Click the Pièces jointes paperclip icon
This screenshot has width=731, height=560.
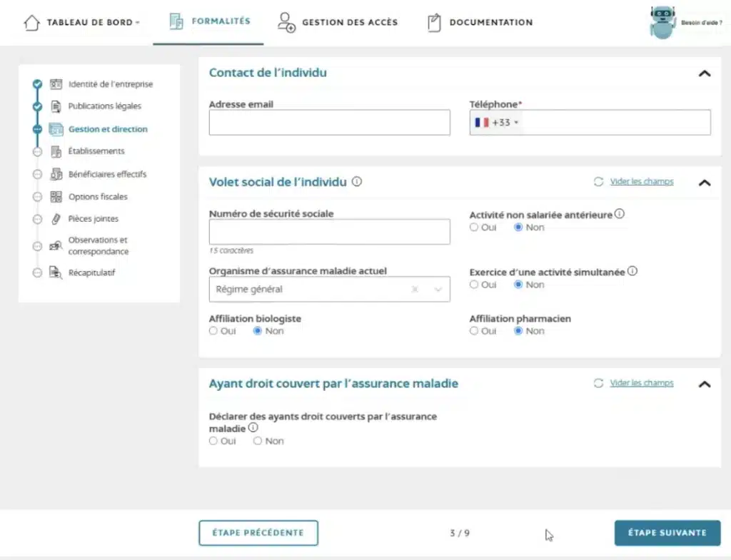(x=57, y=219)
